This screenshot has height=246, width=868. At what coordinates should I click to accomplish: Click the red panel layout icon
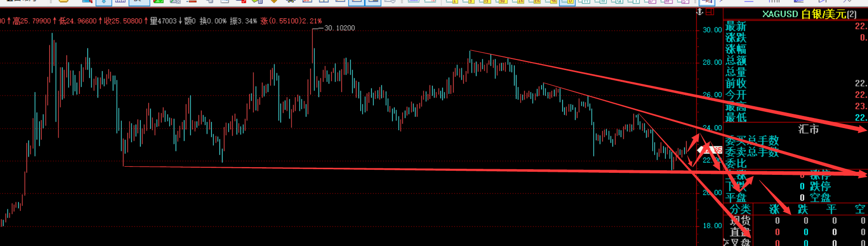(710, 11)
